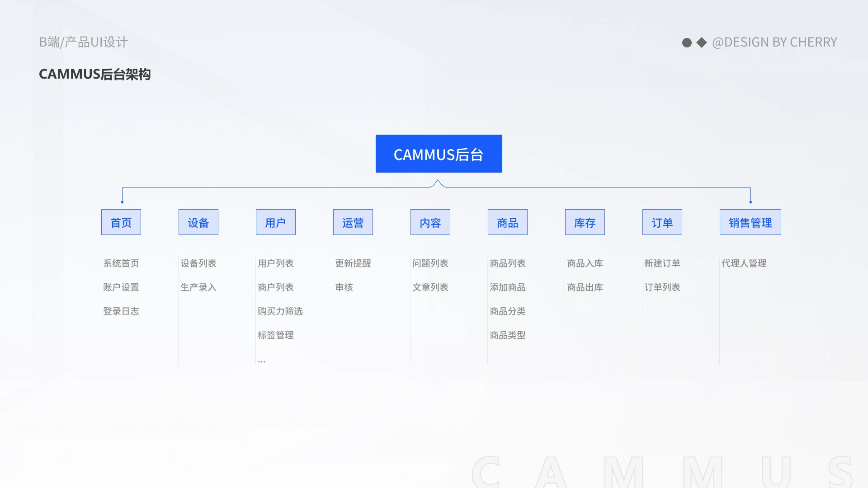Click the dark circle icon beside the credit
This screenshot has height=488, width=868.
(x=687, y=42)
